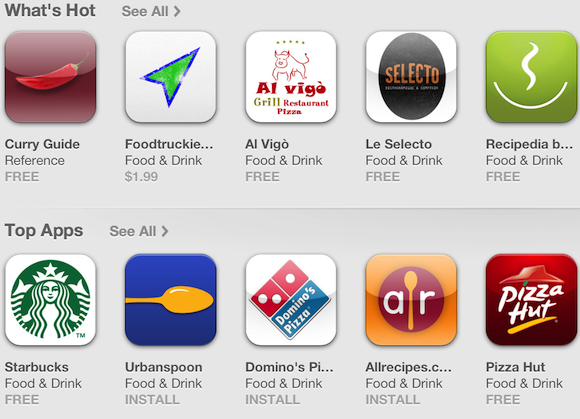Tap the Foodtruckie green arrow icon
This screenshot has width=580, height=419.
click(171, 77)
